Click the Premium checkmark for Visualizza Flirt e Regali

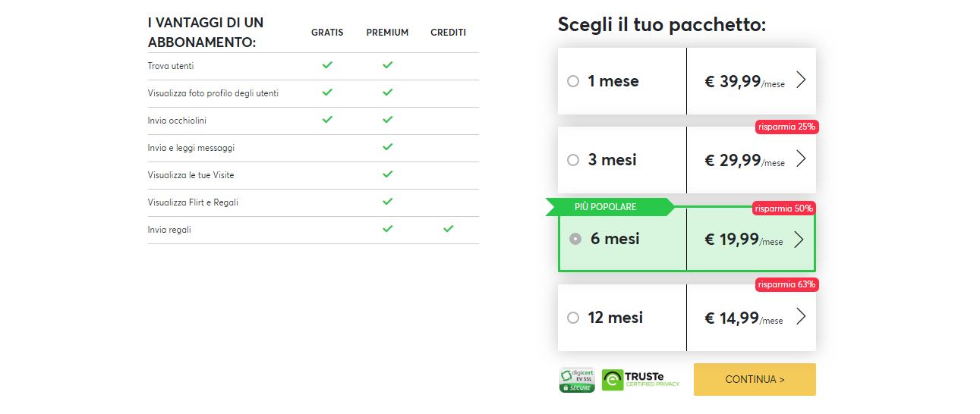click(387, 202)
